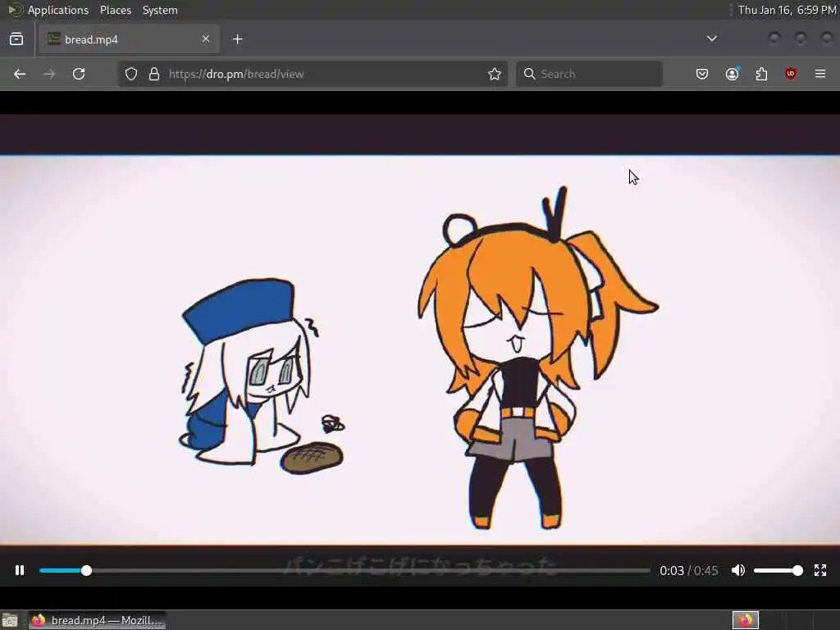Enter fullscreen video mode

pos(820,571)
